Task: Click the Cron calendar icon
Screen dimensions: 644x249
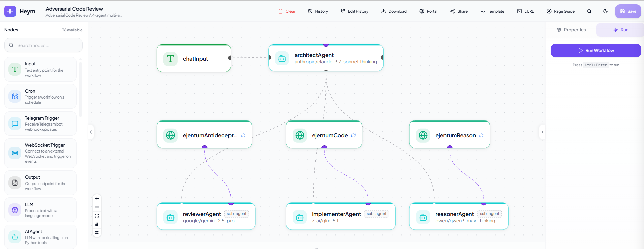Action: pyautogui.click(x=15, y=96)
